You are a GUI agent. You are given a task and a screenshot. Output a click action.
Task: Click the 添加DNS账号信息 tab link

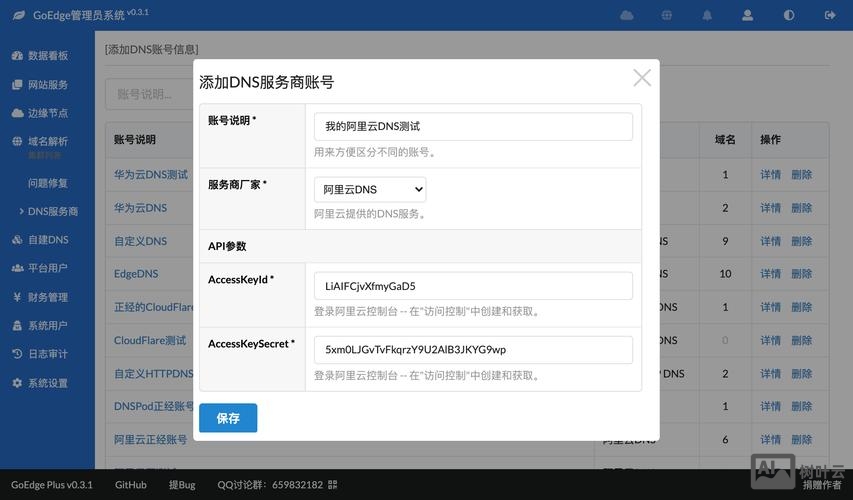coord(151,50)
